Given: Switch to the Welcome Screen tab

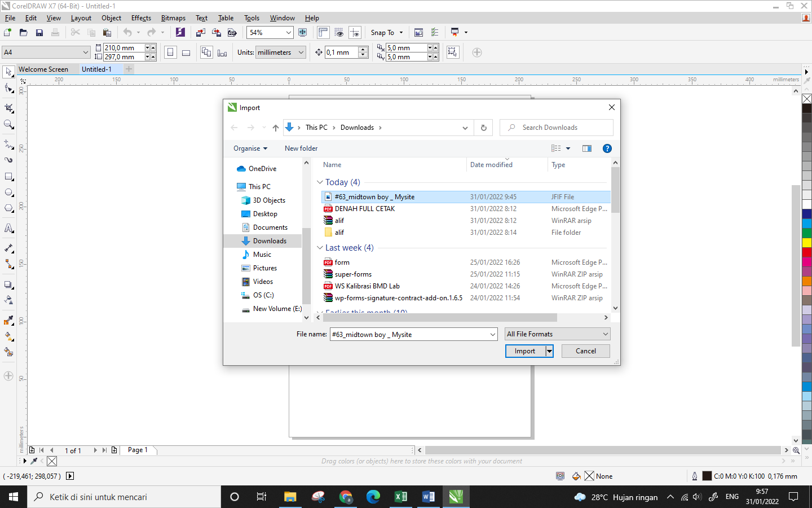Looking at the screenshot, I should (43, 69).
